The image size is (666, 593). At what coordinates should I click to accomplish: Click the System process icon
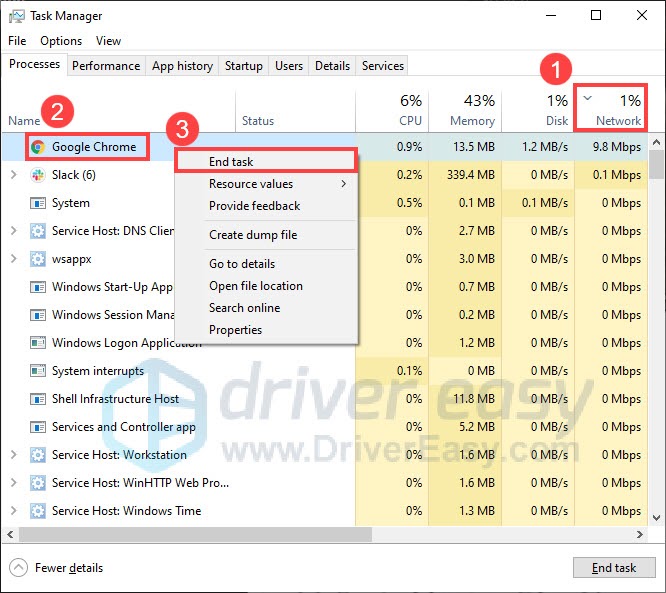[x=38, y=203]
